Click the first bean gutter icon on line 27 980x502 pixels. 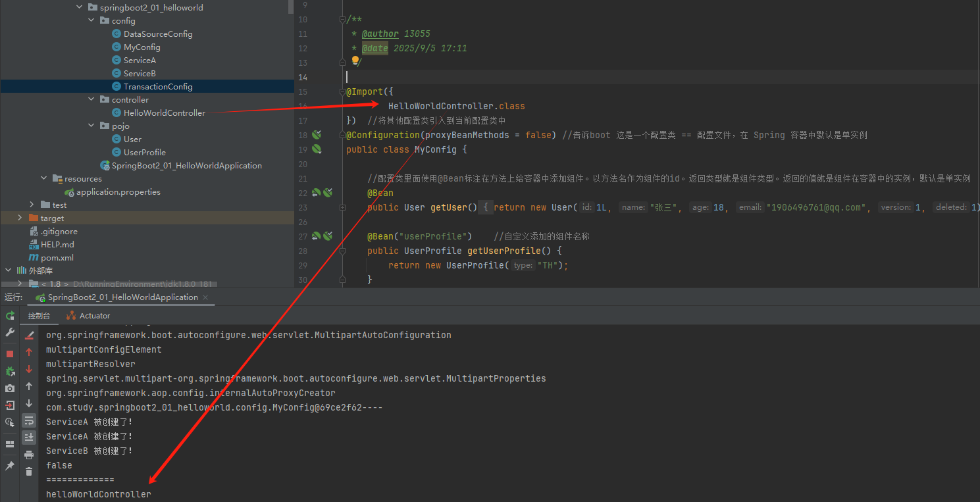pos(316,236)
